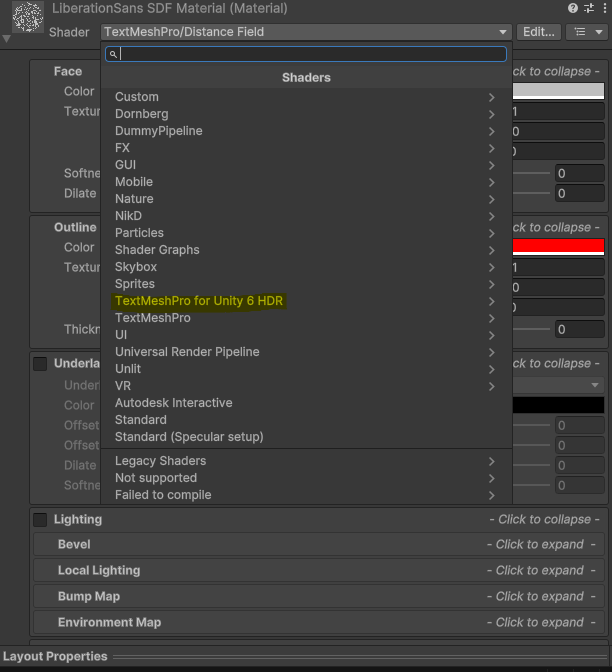612x672 pixels.
Task: Click the search magnifier icon
Action: [113, 54]
